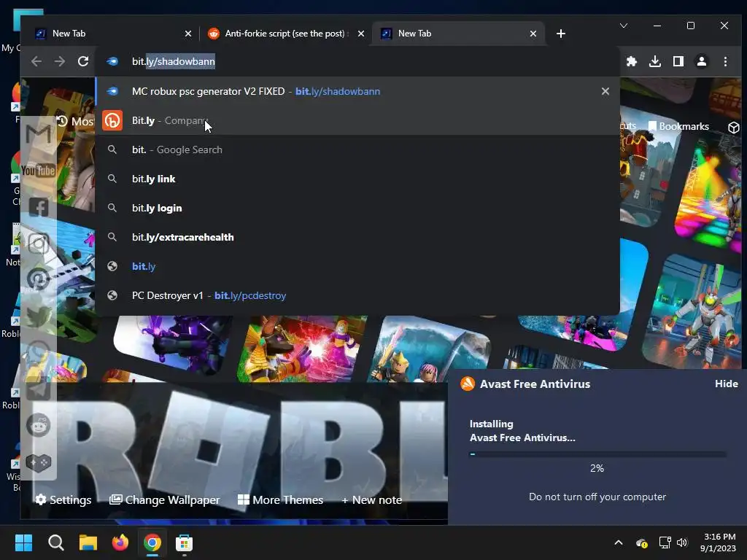The image size is (747, 560).
Task: Open the PC Destroyer v1 suggestion
Action: (x=357, y=295)
